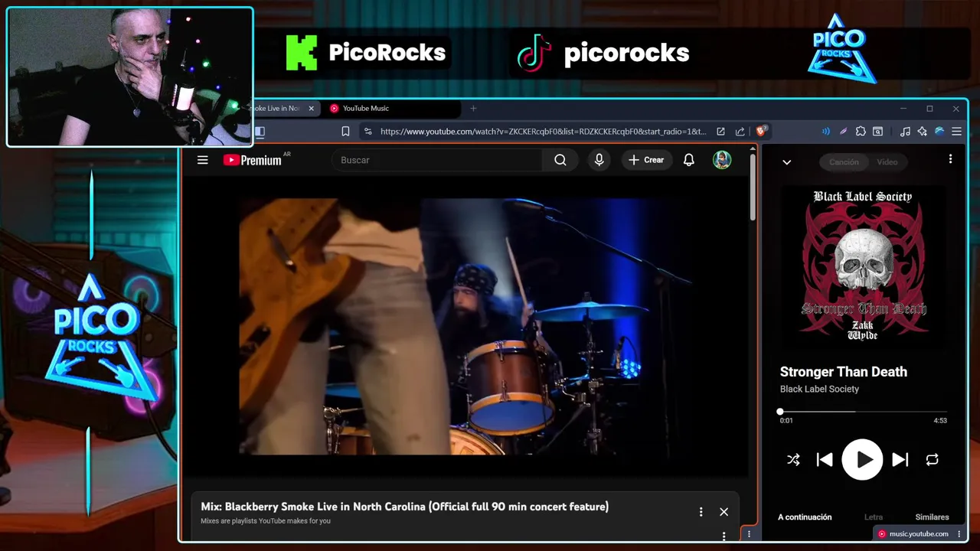
Task: Click the blue globe icon in the toolbar
Action: click(939, 132)
